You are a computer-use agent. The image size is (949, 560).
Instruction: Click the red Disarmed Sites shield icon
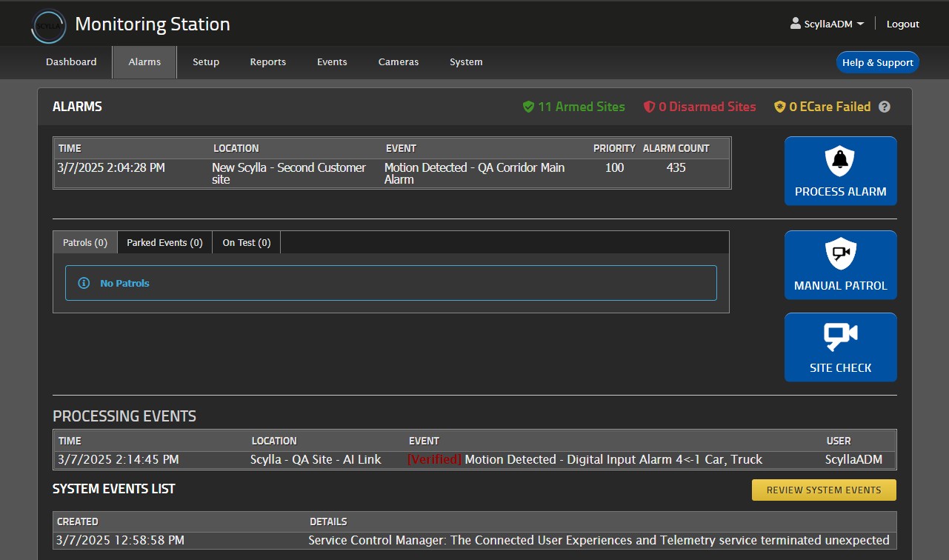click(x=649, y=107)
